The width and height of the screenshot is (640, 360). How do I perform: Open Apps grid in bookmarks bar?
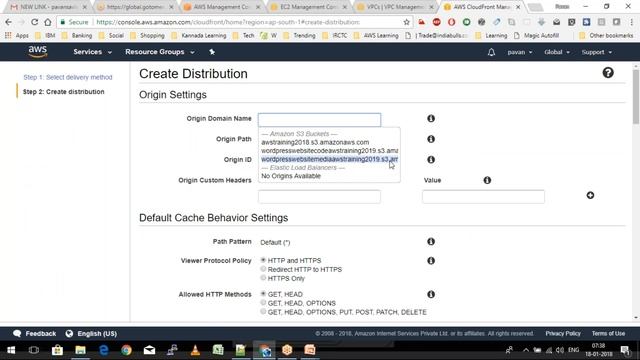(x=17, y=36)
